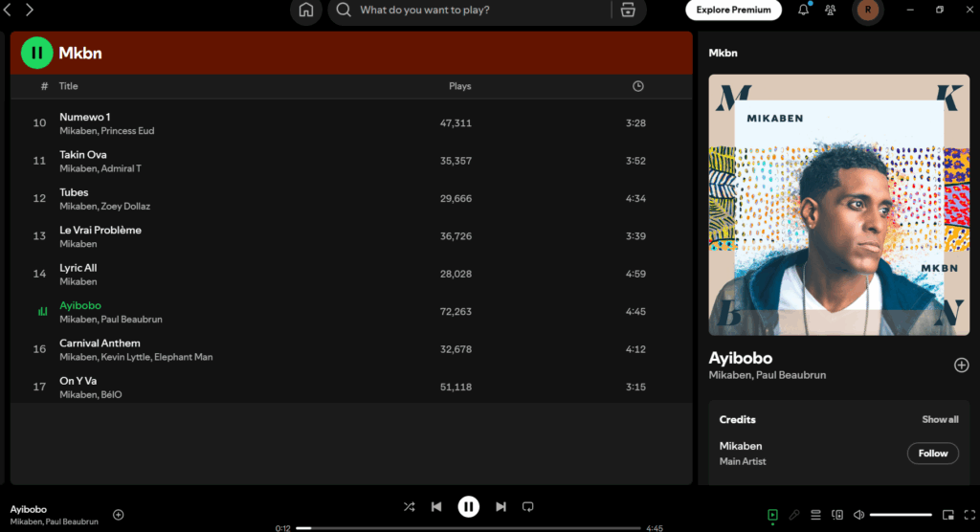Click the Mkbn header in side panel
Image resolution: width=980 pixels, height=532 pixels.
pos(724,54)
